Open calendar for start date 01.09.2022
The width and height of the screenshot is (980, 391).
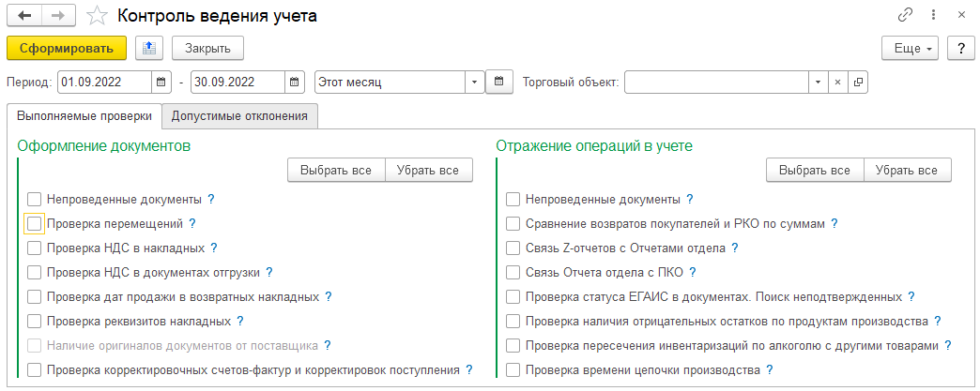coord(161,83)
